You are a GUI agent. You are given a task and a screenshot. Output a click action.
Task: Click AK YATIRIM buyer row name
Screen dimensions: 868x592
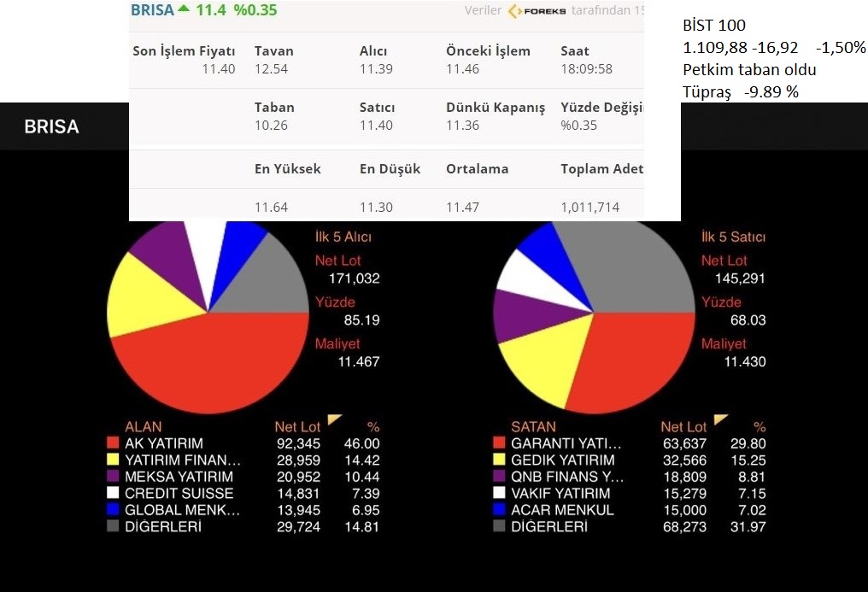pos(164,443)
